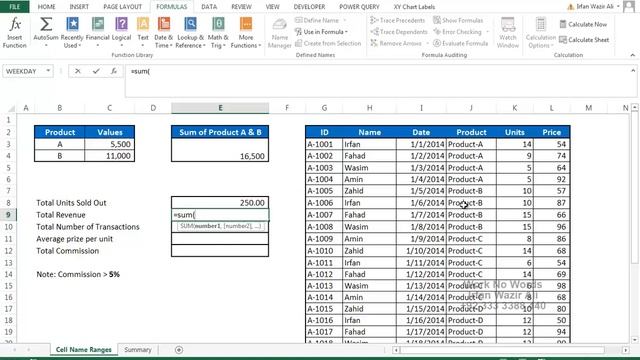The image size is (640, 360).
Task: Select row 9 header
Action: 8,215
